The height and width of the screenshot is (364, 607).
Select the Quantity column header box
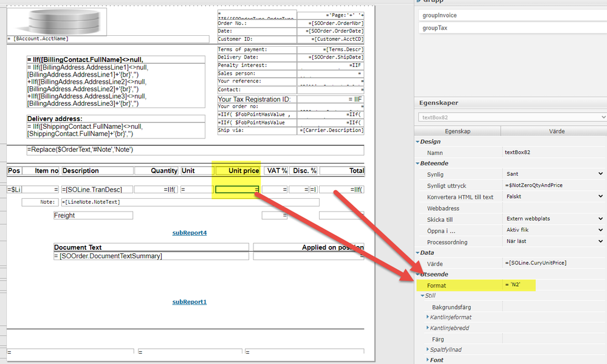[156, 171]
